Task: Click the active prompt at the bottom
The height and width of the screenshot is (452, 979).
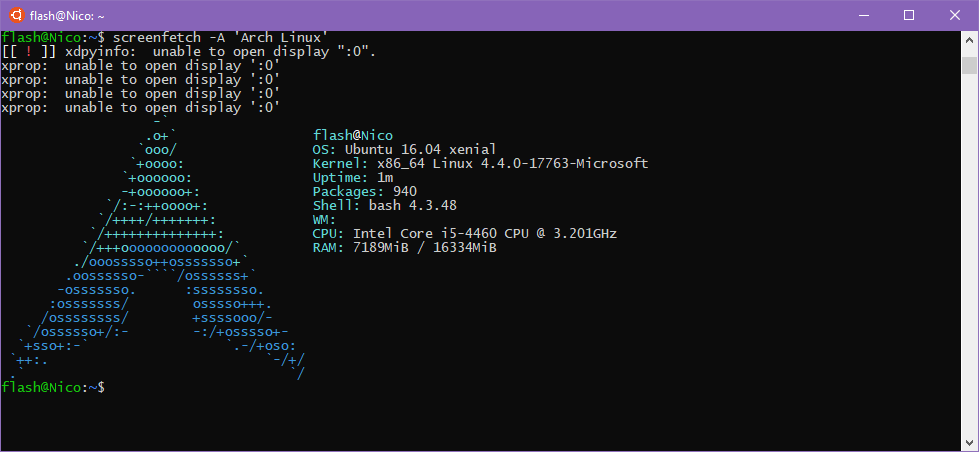Action: coord(53,388)
